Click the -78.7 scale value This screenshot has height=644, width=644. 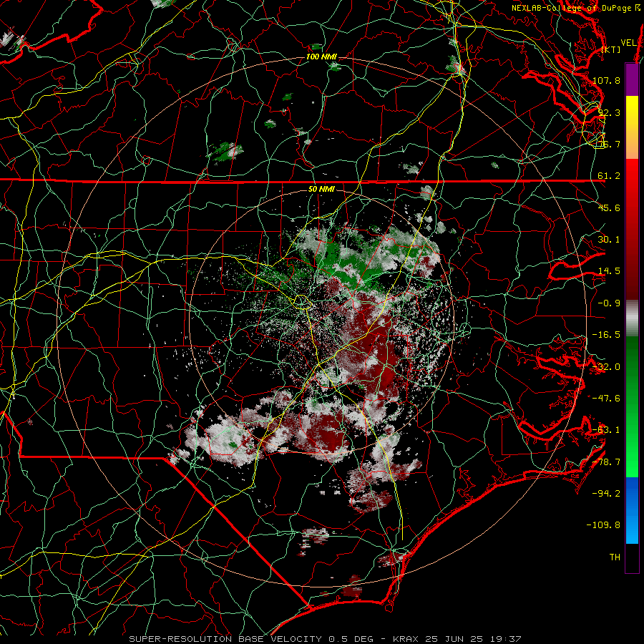pos(606,462)
